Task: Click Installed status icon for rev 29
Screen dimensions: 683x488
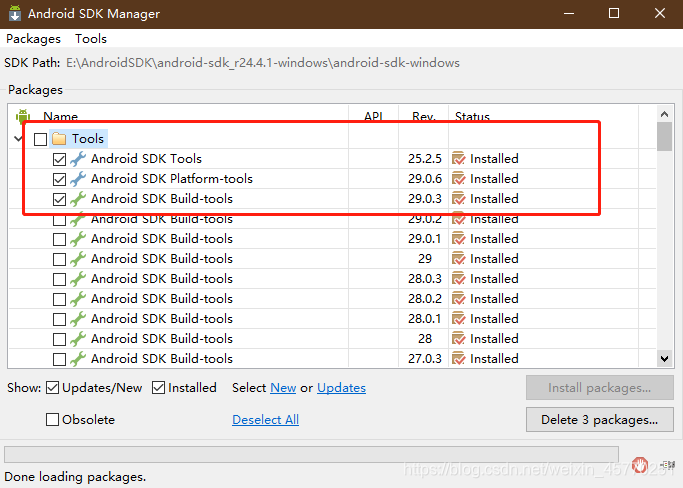Action: tap(459, 259)
